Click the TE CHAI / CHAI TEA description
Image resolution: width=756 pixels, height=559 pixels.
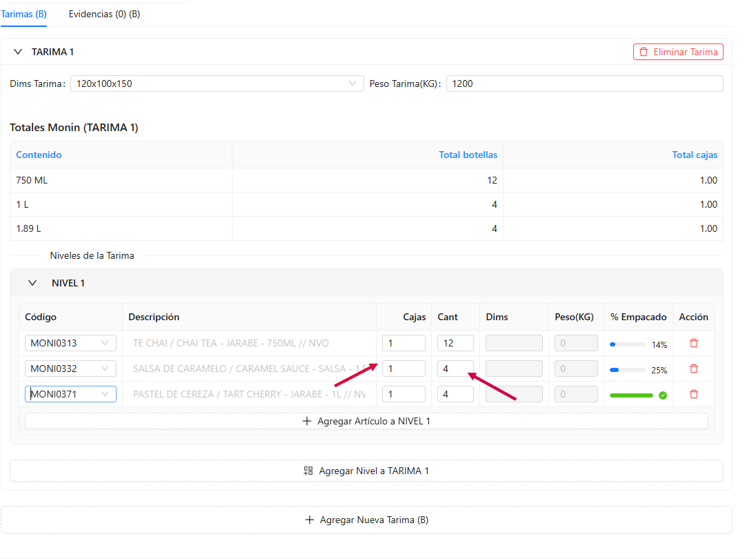pos(231,343)
